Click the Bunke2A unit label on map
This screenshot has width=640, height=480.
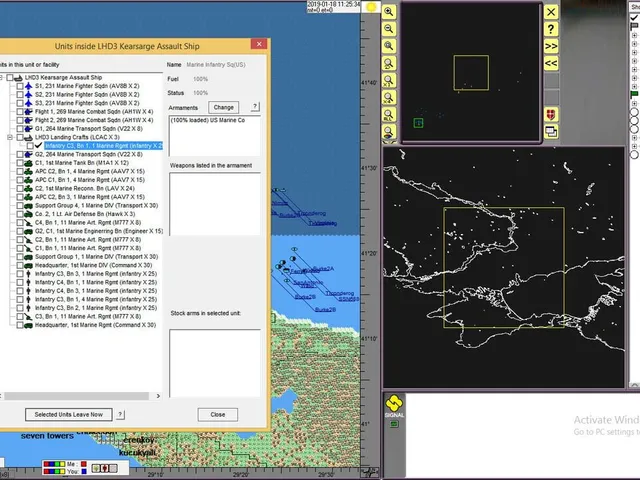coord(323,269)
